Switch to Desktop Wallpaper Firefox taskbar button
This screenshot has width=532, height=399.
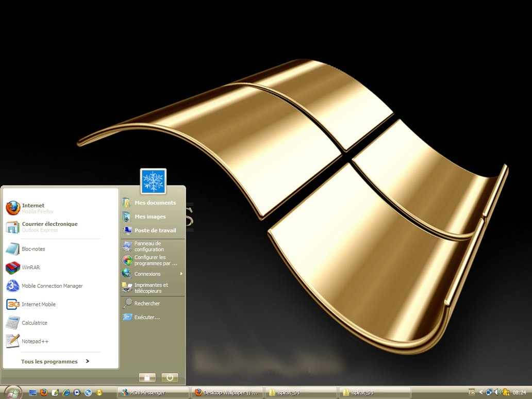pos(227,392)
